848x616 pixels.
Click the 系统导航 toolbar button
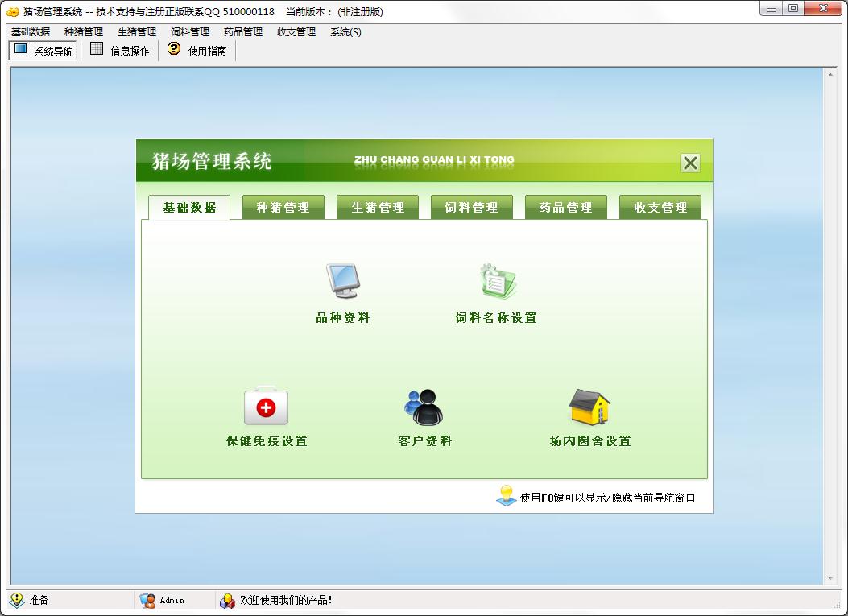pos(43,51)
